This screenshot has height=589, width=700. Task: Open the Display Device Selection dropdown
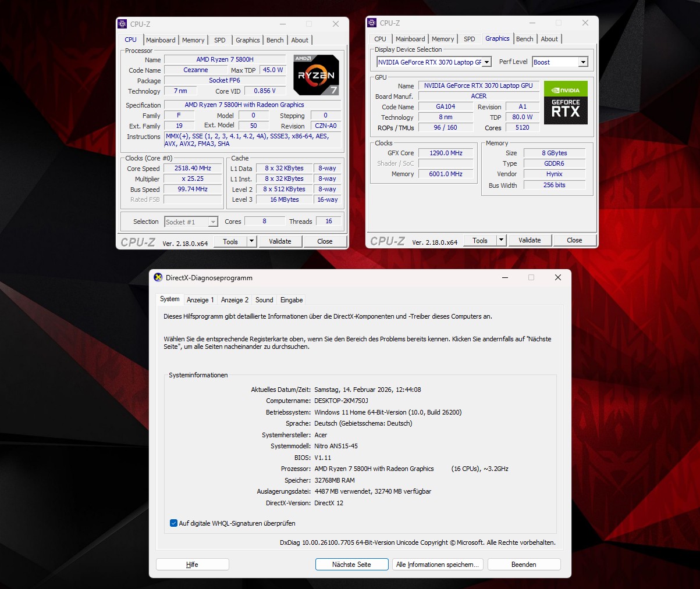pyautogui.click(x=486, y=62)
